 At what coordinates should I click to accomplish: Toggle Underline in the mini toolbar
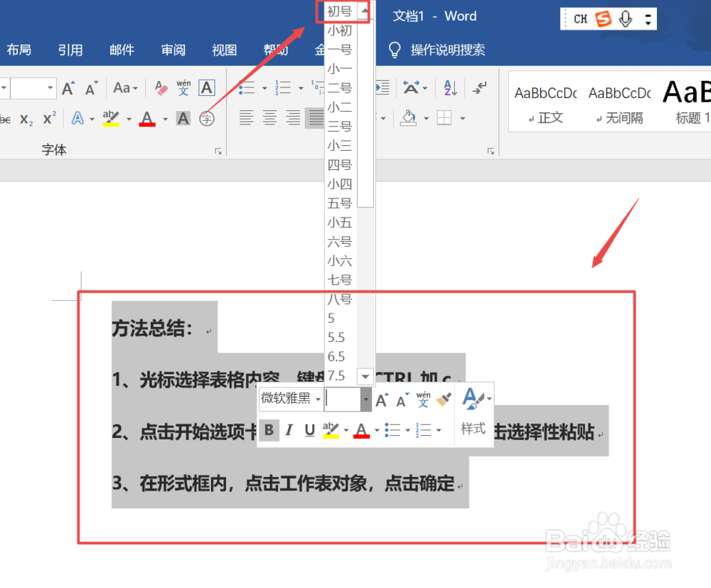pos(310,429)
